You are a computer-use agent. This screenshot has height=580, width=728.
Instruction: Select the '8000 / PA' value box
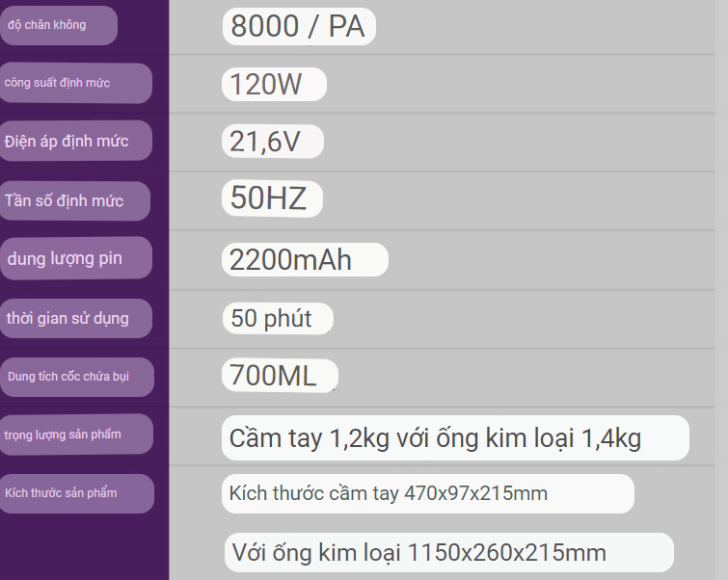[299, 26]
